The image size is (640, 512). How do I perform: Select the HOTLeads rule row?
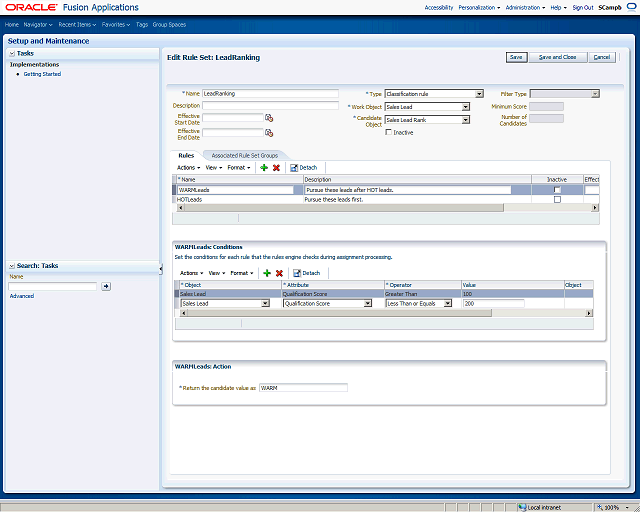[386, 200]
